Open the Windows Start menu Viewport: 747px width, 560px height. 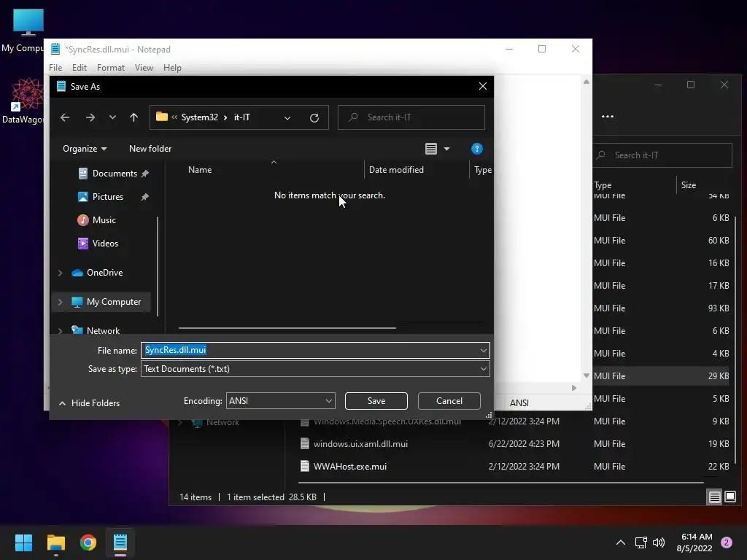coord(23,542)
